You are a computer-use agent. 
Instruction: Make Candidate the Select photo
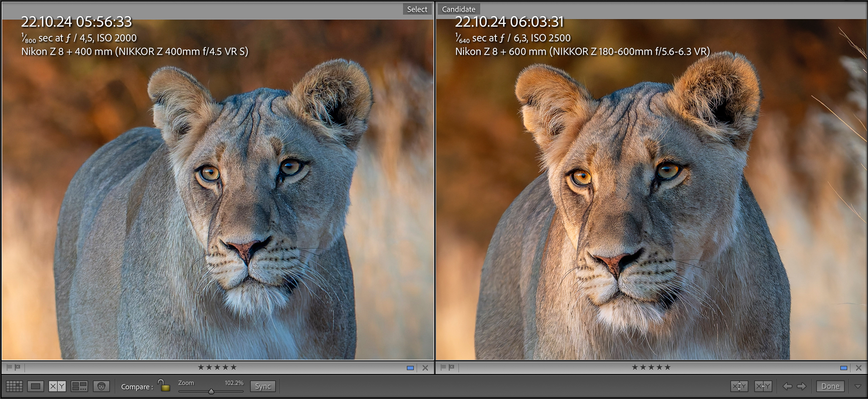pyautogui.click(x=763, y=386)
